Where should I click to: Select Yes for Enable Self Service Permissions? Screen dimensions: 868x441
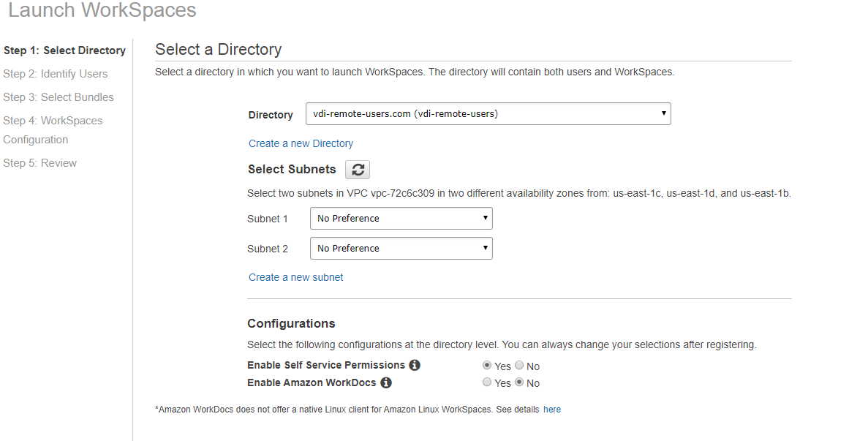click(x=487, y=365)
